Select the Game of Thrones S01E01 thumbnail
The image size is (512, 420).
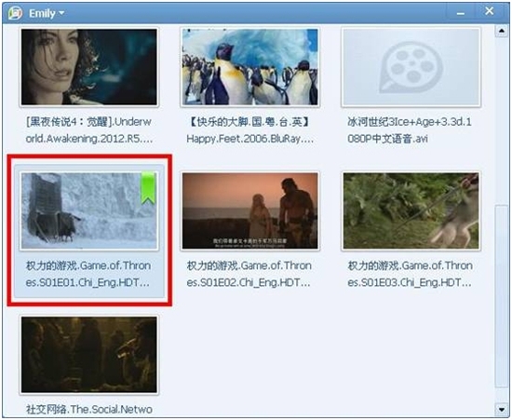89,210
